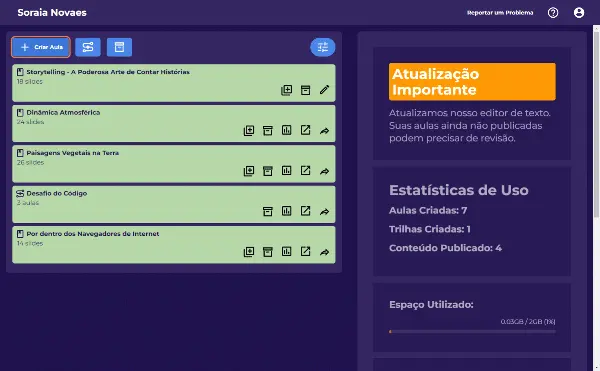Archive Por dentro dos Navegadores lesson
The height and width of the screenshot is (371, 600).
click(268, 252)
